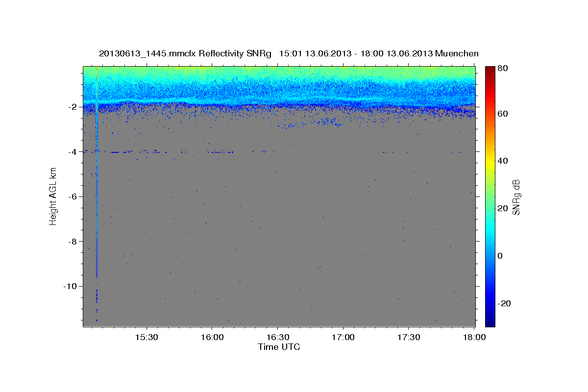Click the -4 height tick label

coord(72,152)
